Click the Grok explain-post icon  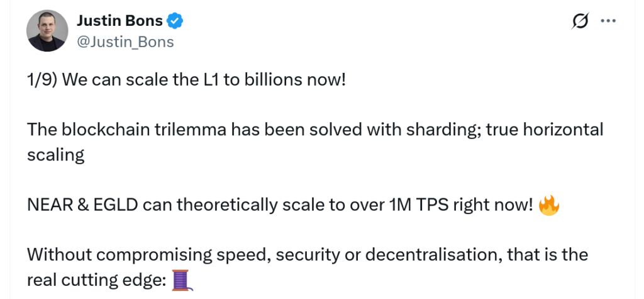click(580, 21)
